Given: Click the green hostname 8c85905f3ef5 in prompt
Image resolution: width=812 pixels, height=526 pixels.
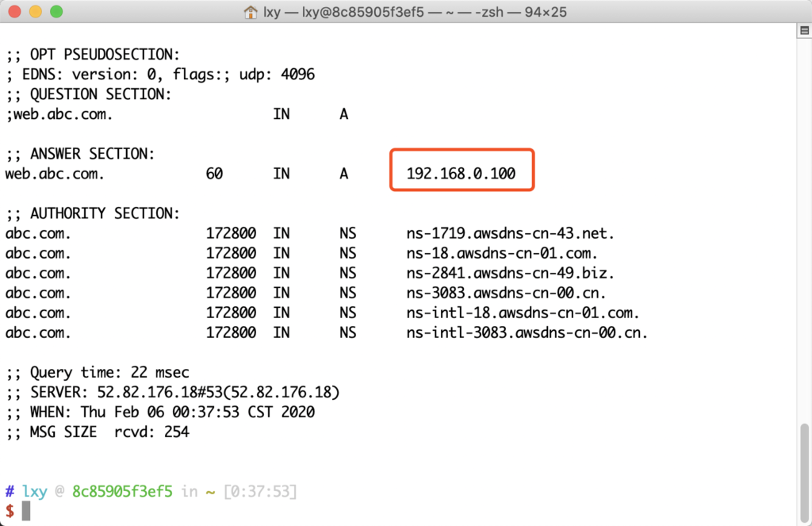Looking at the screenshot, I should click(x=122, y=492).
